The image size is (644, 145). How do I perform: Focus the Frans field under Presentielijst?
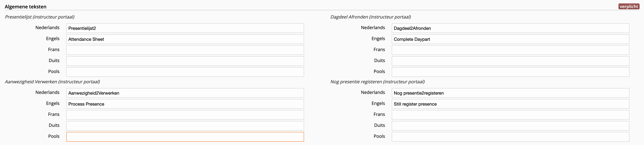coord(185,50)
